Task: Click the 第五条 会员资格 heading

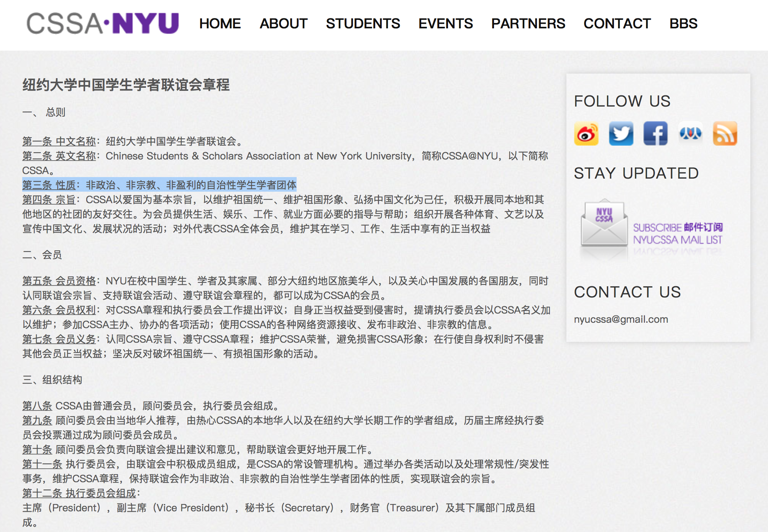Action: [x=59, y=281]
